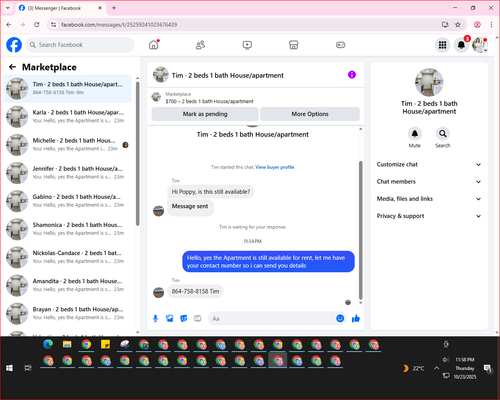Go back with the Marketplace arrow
This screenshot has height=400, width=500.
coord(13,67)
